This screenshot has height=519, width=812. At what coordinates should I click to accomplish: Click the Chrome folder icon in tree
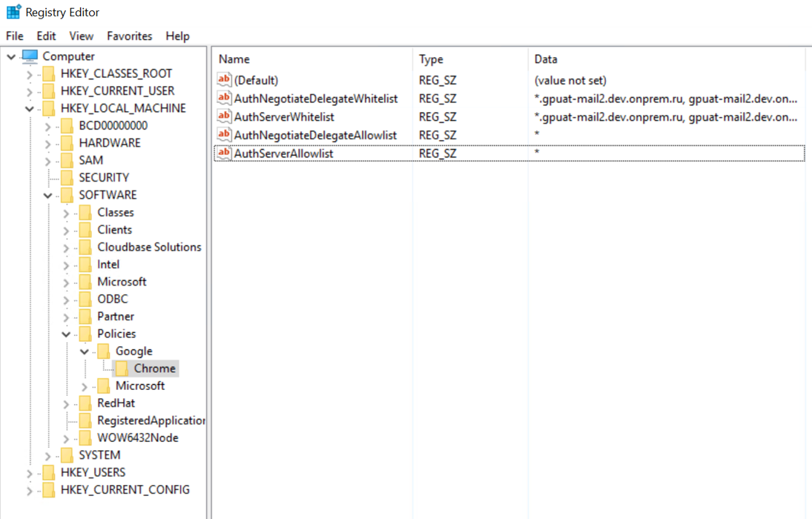coord(122,368)
